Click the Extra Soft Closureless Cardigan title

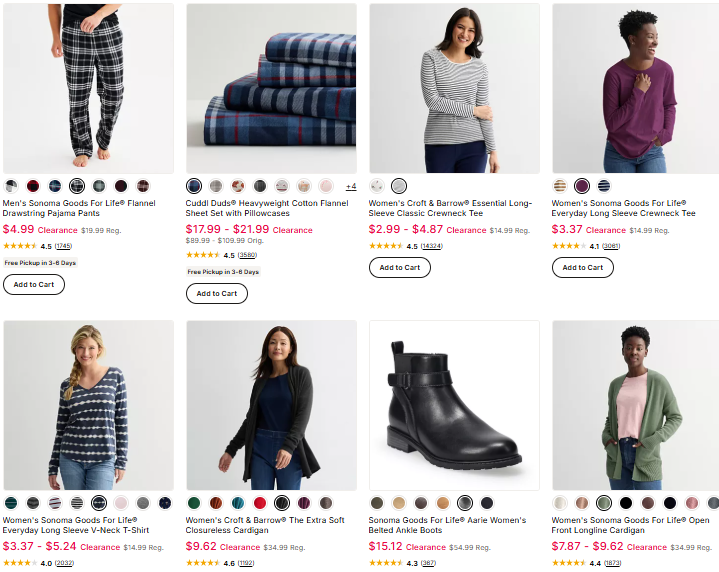coord(265,525)
